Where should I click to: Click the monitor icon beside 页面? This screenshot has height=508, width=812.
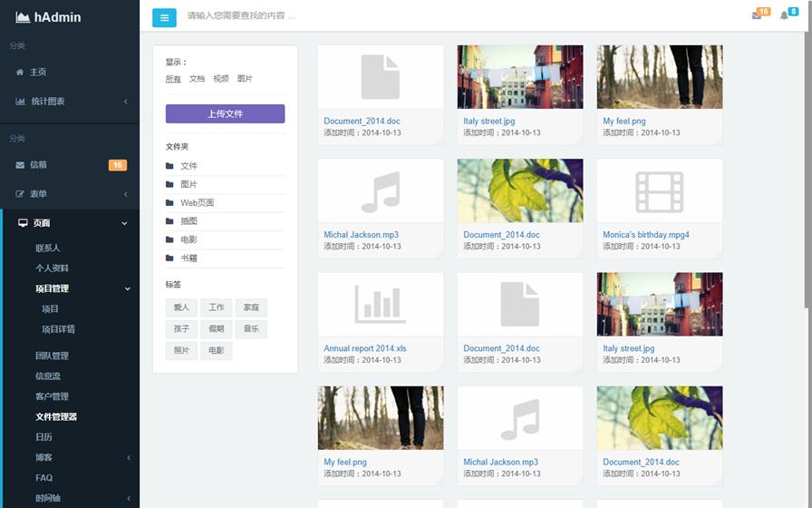(x=23, y=223)
